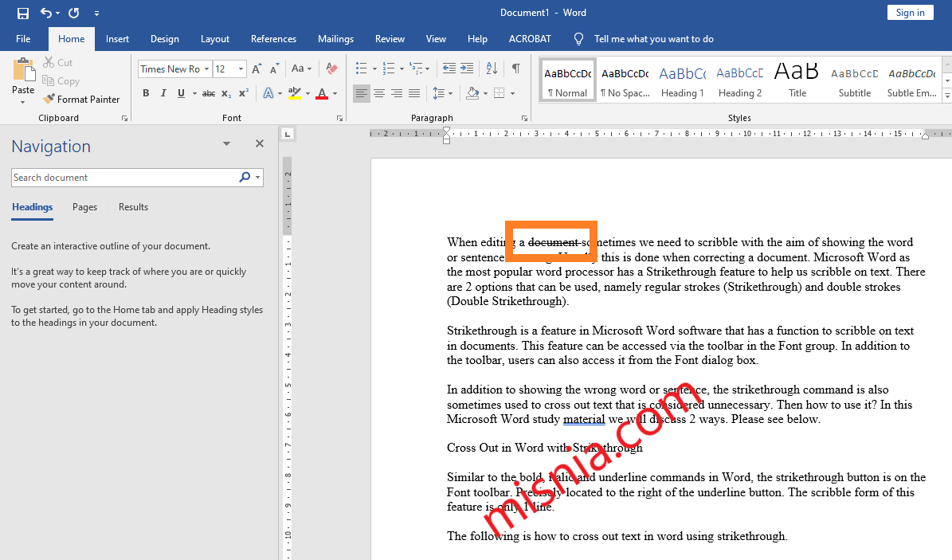This screenshot has height=560, width=952.
Task: Close the Navigation pane
Action: click(259, 143)
